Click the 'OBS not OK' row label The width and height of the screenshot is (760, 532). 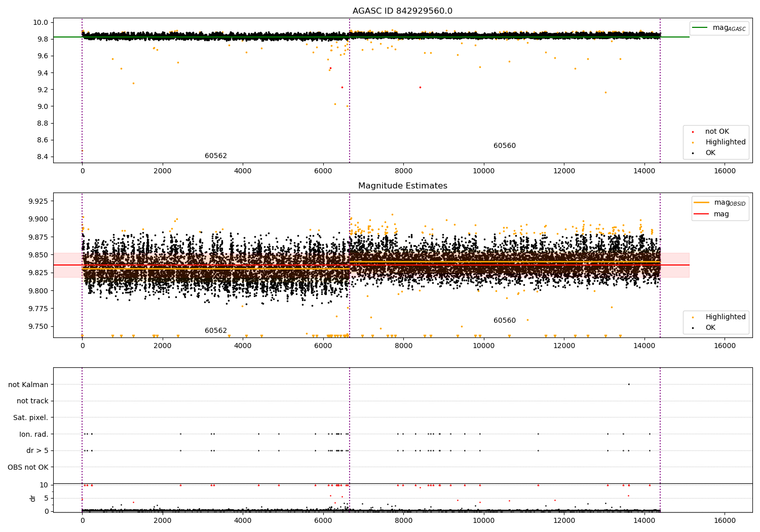click(x=28, y=467)
